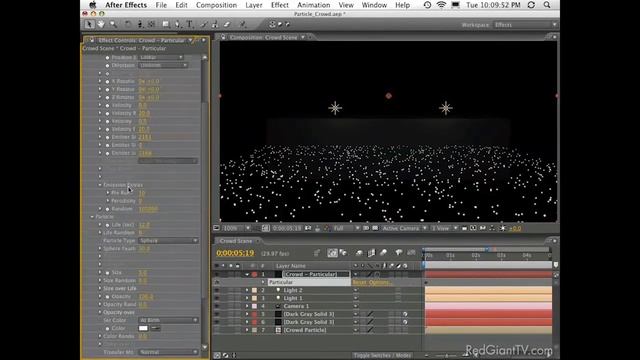This screenshot has width=640, height=360.
Task: Toggle 3D switch on Dark Gray Solid layer 6
Action: click(405, 322)
